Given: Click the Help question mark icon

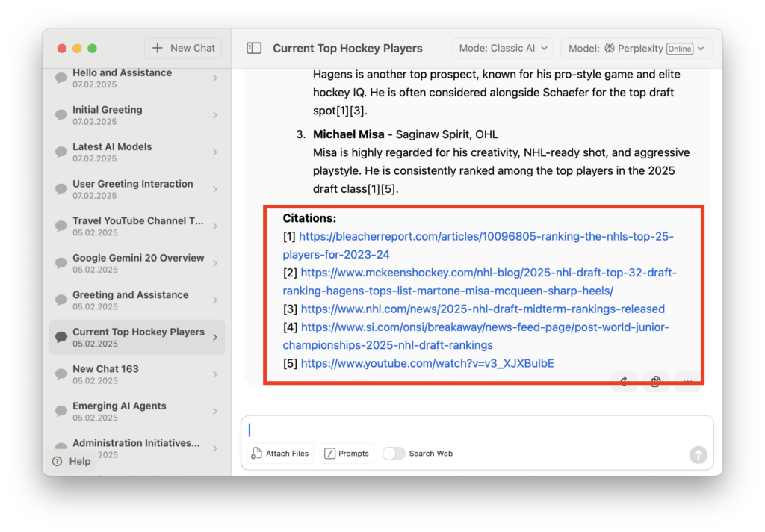Looking at the screenshot, I should [57, 461].
